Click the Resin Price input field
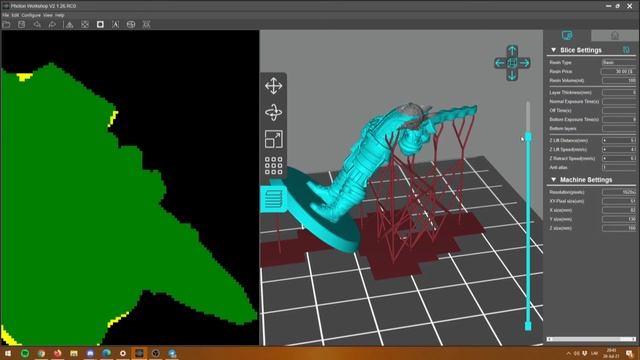Image resolution: width=640 pixels, height=360 pixels. point(619,71)
